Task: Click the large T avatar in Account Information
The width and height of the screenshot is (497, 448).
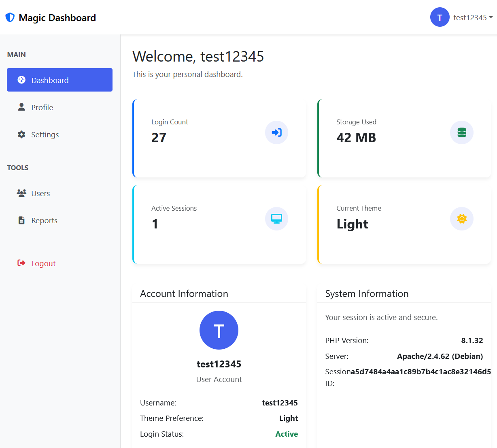Action: [x=219, y=330]
